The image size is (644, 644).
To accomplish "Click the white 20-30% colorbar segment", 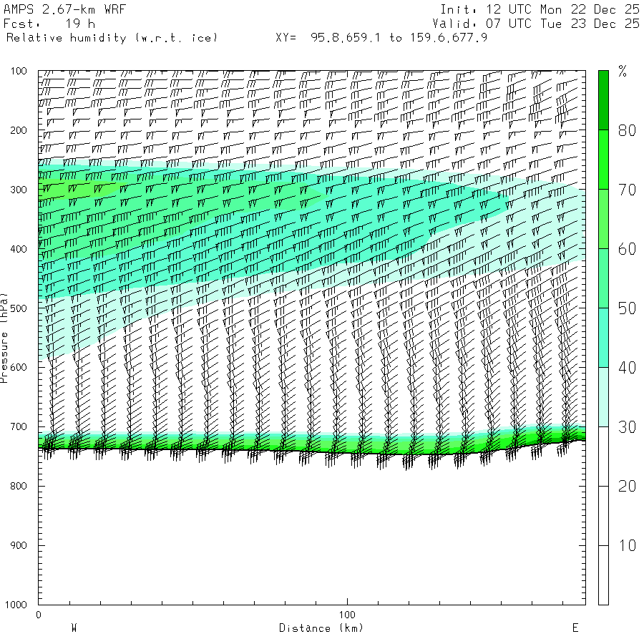I will [603, 457].
